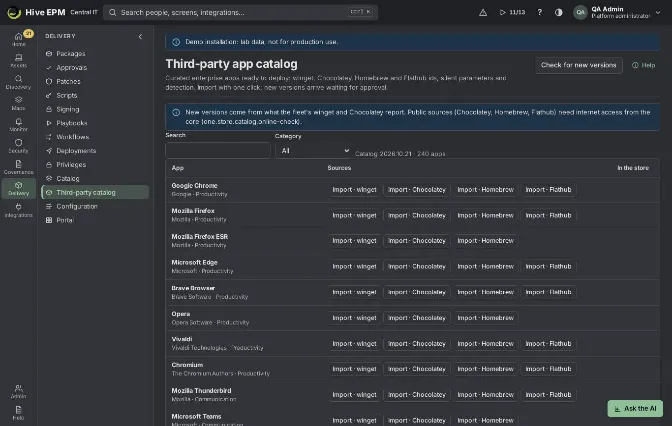Image resolution: width=672 pixels, height=426 pixels.
Task: Click the question mark icon in top bar
Action: (540, 12)
